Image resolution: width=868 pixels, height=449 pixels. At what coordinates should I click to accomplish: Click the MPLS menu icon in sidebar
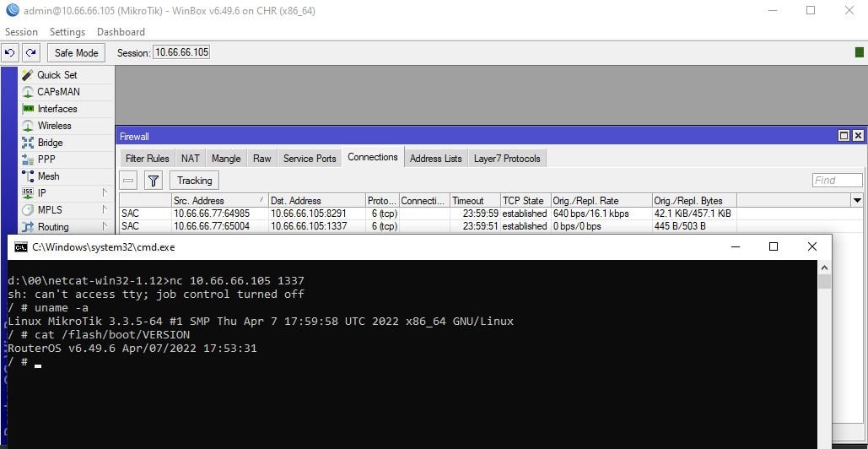(x=28, y=210)
